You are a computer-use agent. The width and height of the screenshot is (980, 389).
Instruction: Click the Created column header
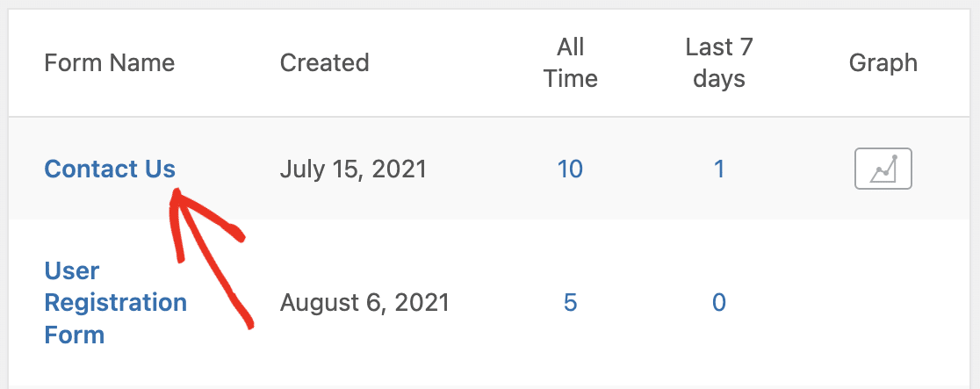click(x=324, y=62)
